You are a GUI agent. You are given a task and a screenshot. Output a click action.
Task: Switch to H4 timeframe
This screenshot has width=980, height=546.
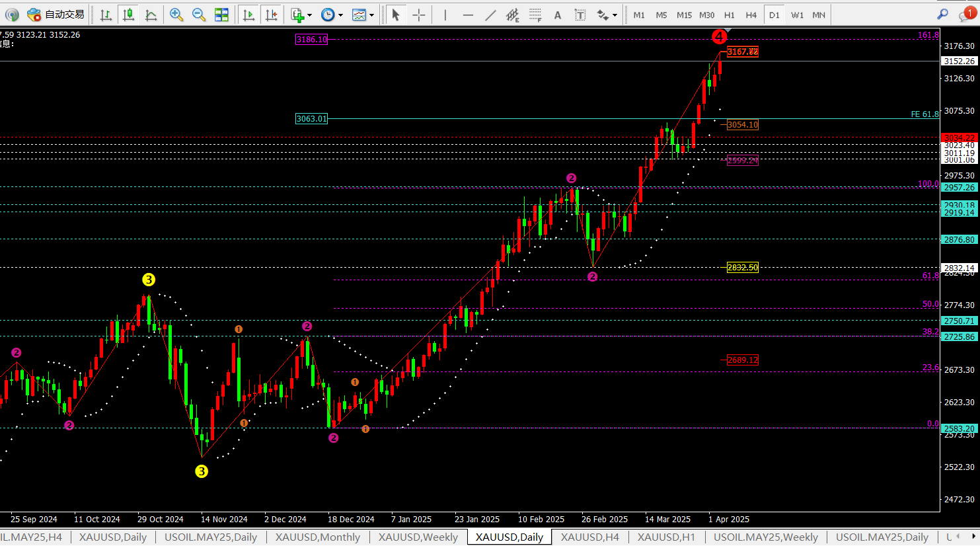coord(751,15)
